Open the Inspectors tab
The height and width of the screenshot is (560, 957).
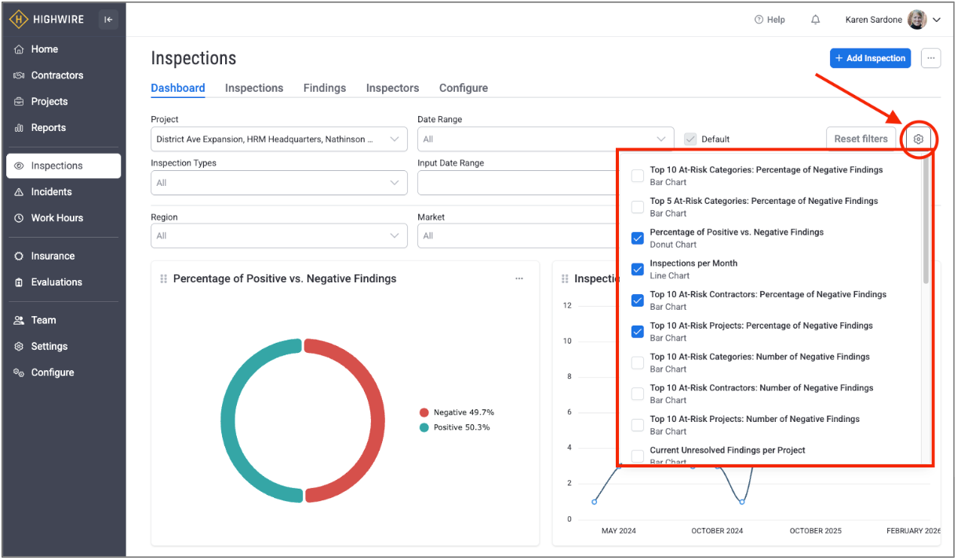(392, 88)
